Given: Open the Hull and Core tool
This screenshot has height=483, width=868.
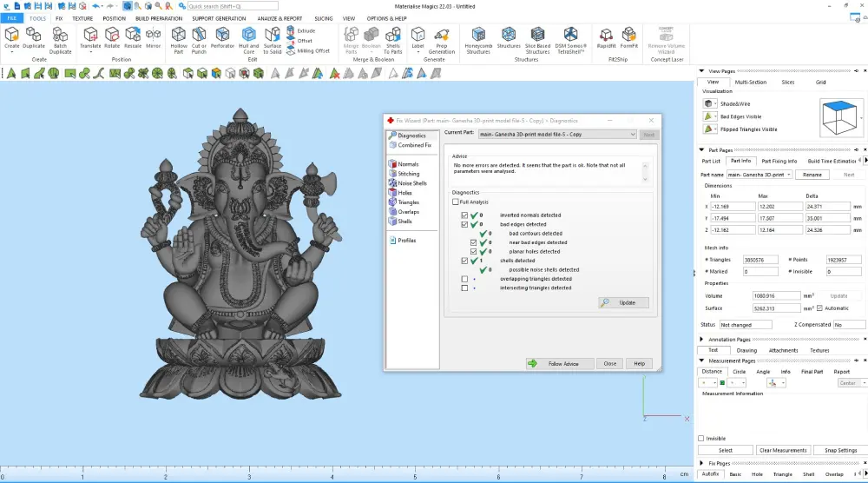Looking at the screenshot, I should pyautogui.click(x=248, y=41).
